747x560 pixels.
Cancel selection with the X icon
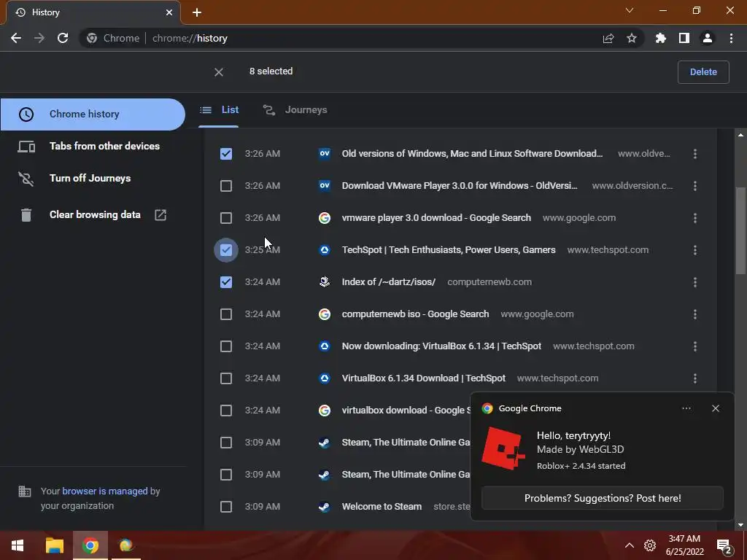click(219, 72)
